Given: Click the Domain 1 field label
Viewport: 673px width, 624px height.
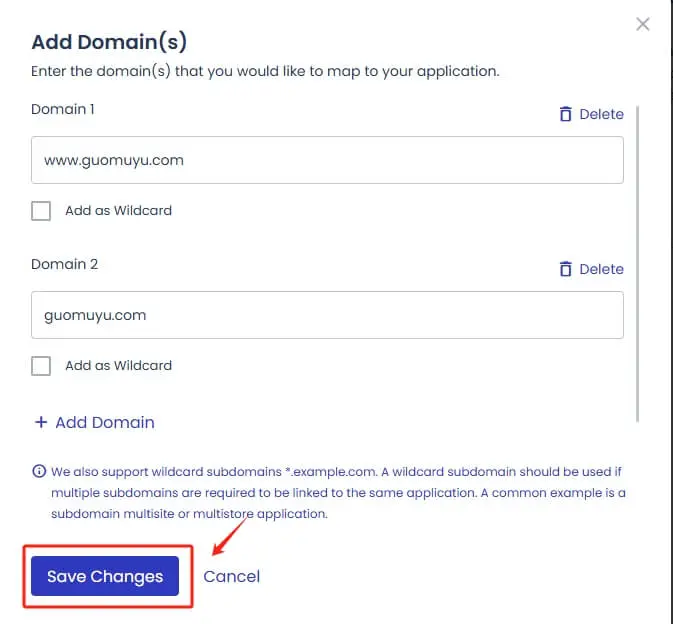Looking at the screenshot, I should click(63, 109).
